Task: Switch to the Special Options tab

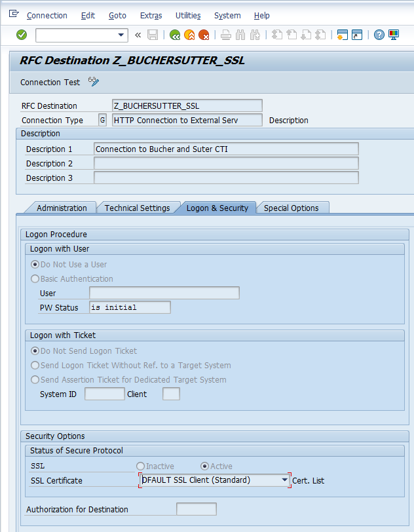Action: 291,208
